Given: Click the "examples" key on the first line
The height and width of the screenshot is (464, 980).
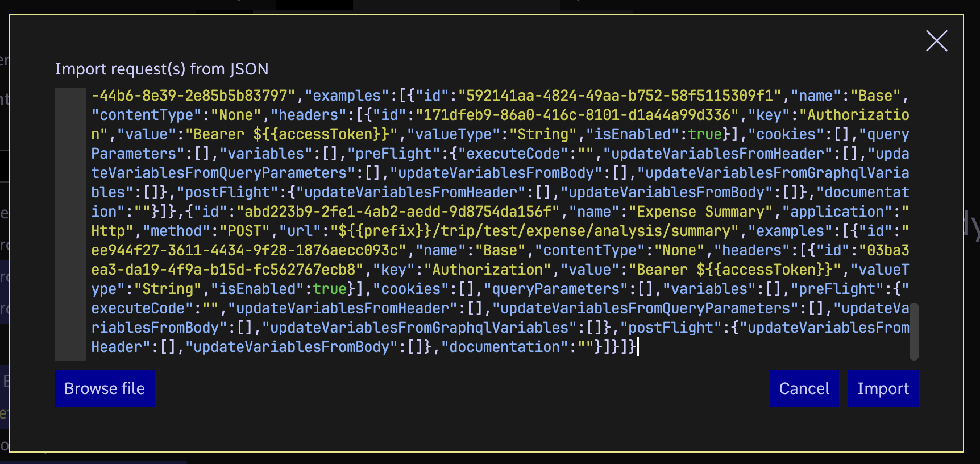Looking at the screenshot, I should 347,96.
